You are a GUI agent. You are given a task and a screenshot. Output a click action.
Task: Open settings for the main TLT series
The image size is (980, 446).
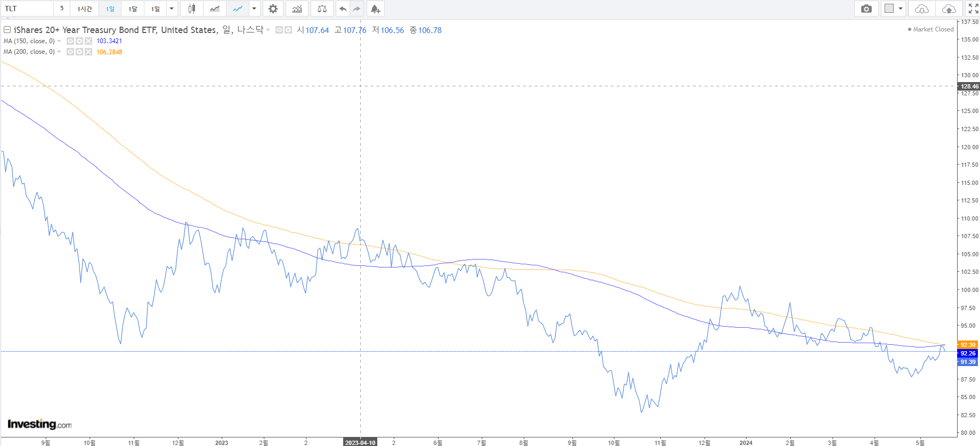pos(288,30)
